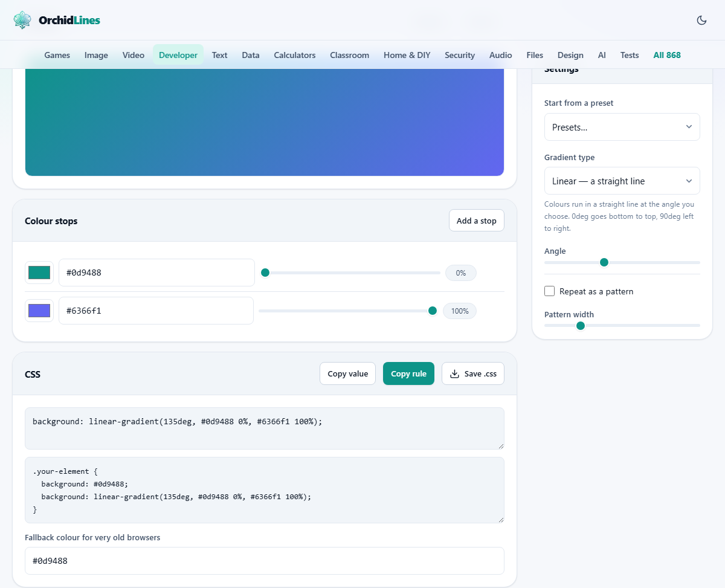
Task: Click the Pattern width slider handle
Action: click(581, 325)
